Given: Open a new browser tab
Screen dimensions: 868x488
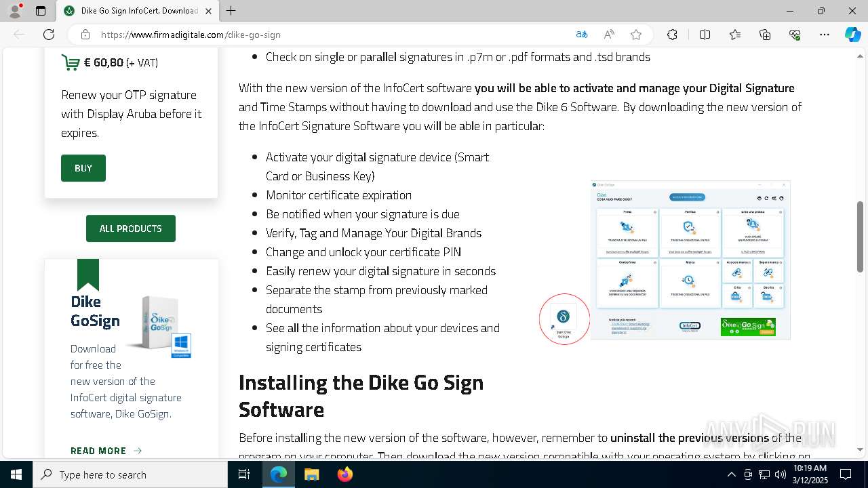Looking at the screenshot, I should pos(231,11).
